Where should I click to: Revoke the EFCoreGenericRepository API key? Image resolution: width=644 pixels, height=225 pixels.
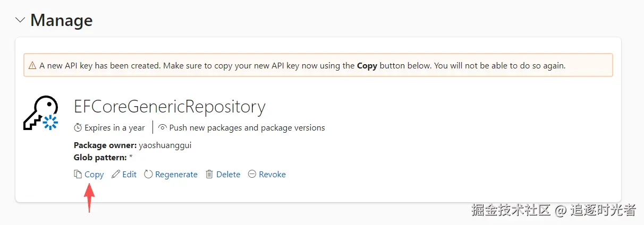(x=272, y=174)
